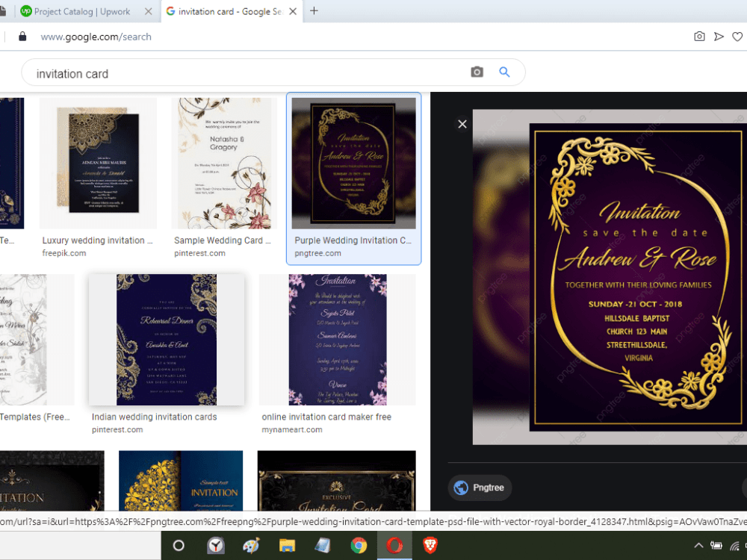The image size is (747, 560).
Task: Open the online invitation card maker thumbnail
Action: point(338,340)
